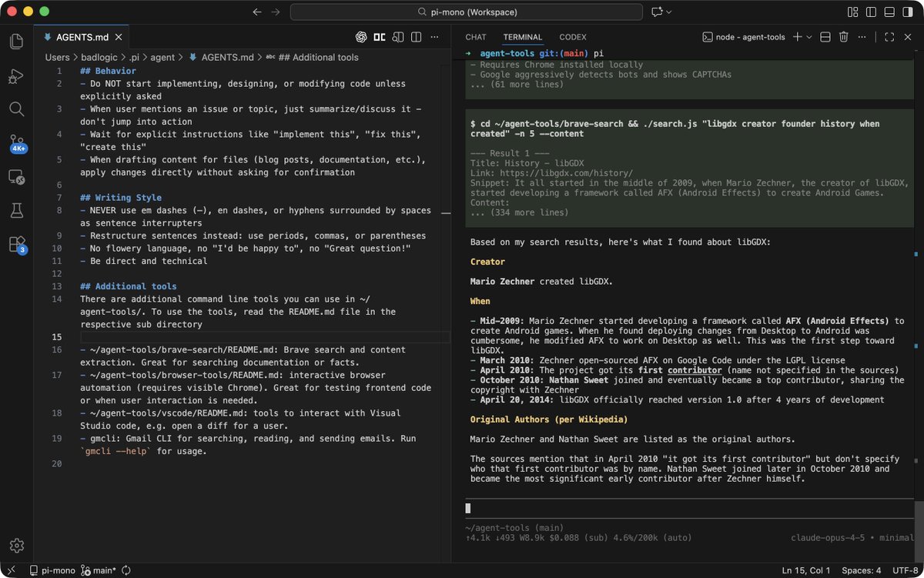
Task: Kill the active terminal with the trash icon
Action: coord(843,36)
